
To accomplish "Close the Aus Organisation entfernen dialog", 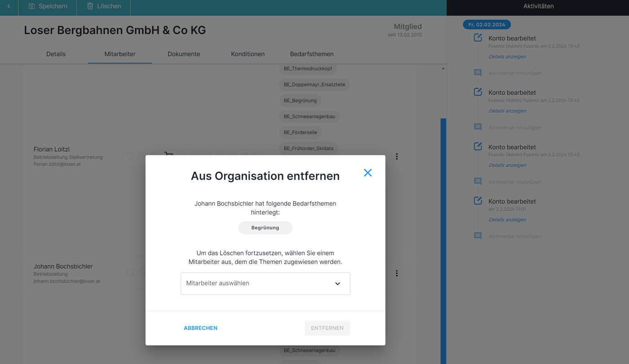I will pyautogui.click(x=368, y=173).
